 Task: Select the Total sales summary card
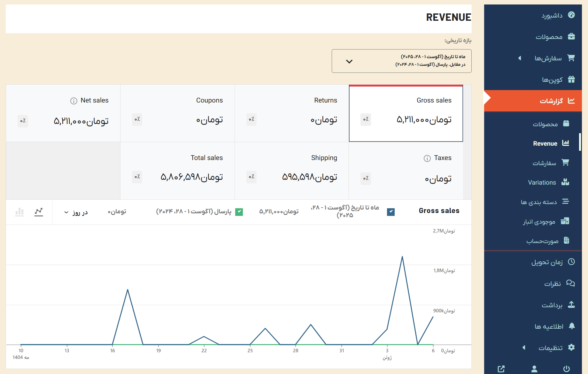pos(177,171)
